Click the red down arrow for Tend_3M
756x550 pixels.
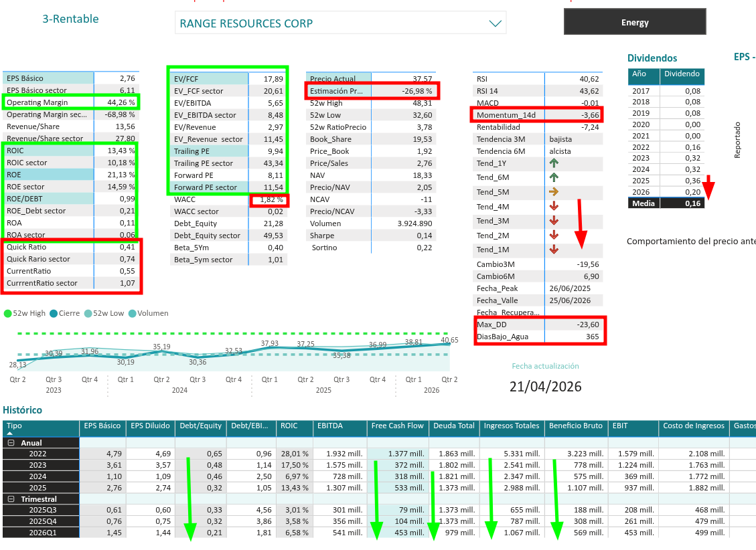pyautogui.click(x=554, y=221)
